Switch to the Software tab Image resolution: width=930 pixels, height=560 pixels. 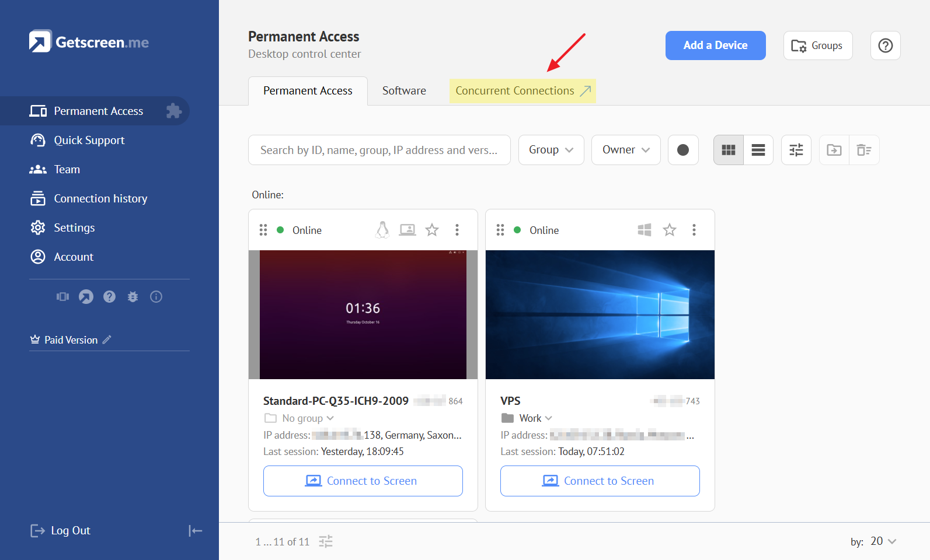(x=404, y=91)
